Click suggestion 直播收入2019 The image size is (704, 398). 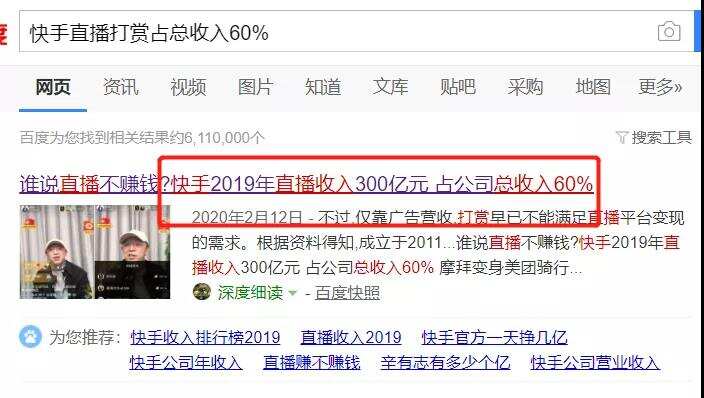(x=351, y=337)
